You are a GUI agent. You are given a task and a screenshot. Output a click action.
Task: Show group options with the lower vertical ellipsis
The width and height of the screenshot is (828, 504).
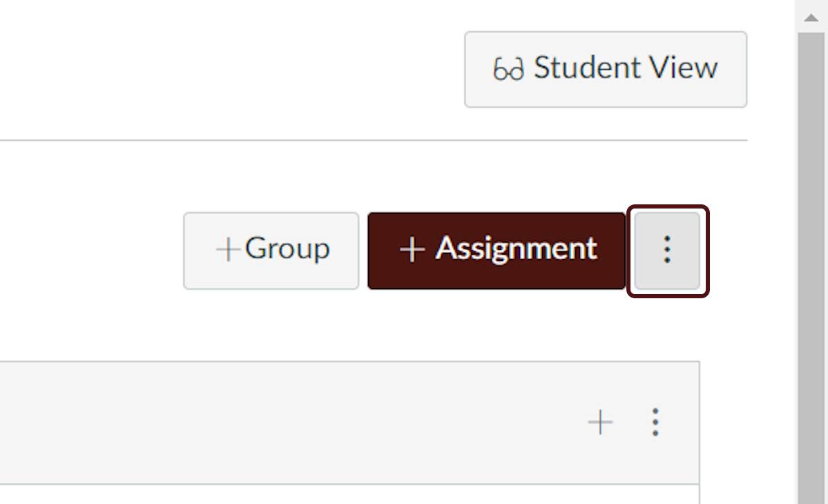pyautogui.click(x=655, y=422)
